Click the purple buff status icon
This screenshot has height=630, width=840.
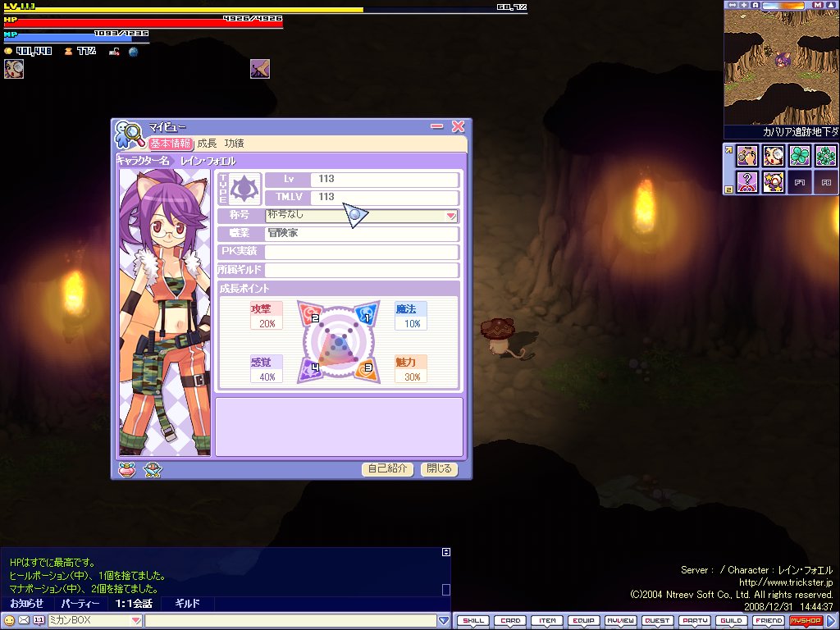pos(260,69)
